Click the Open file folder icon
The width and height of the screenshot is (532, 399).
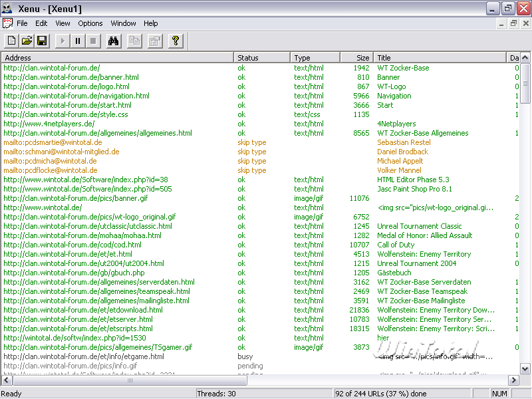(x=27, y=41)
